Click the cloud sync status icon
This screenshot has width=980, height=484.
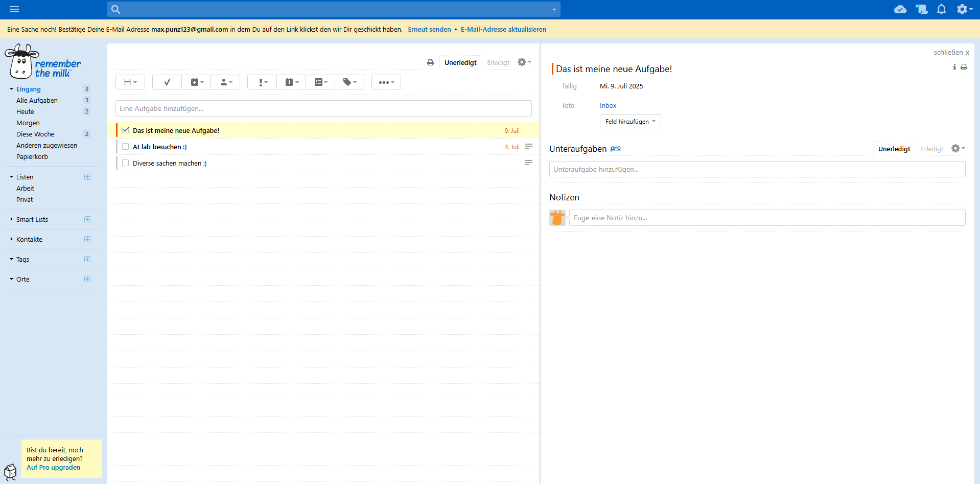click(x=900, y=9)
